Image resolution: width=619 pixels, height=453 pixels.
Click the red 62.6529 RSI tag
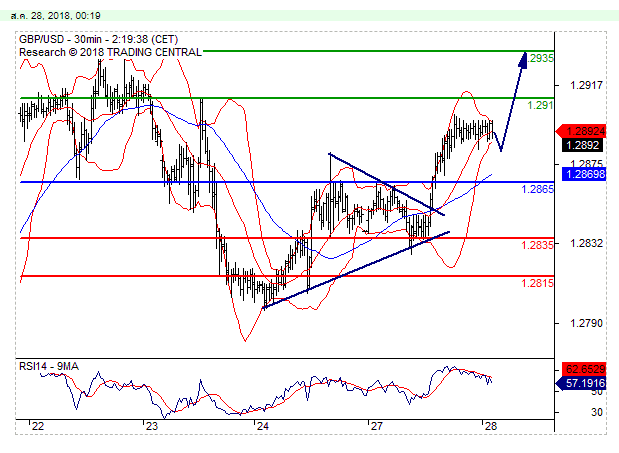pos(583,368)
